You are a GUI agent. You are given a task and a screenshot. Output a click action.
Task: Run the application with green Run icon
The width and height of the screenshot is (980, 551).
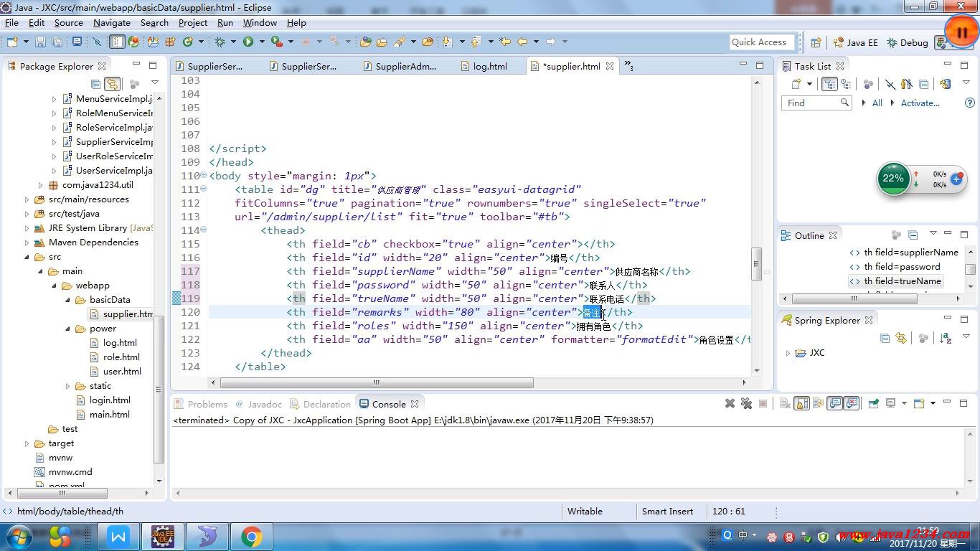coord(248,42)
